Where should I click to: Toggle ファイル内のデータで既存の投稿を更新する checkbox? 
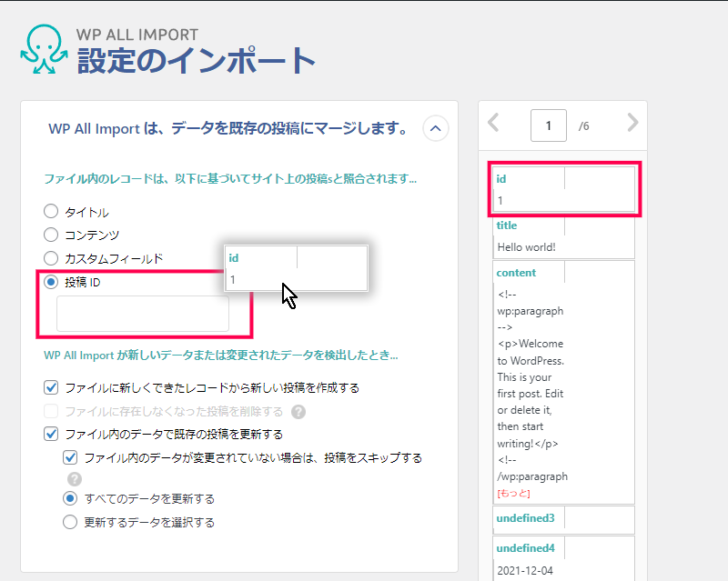(51, 435)
